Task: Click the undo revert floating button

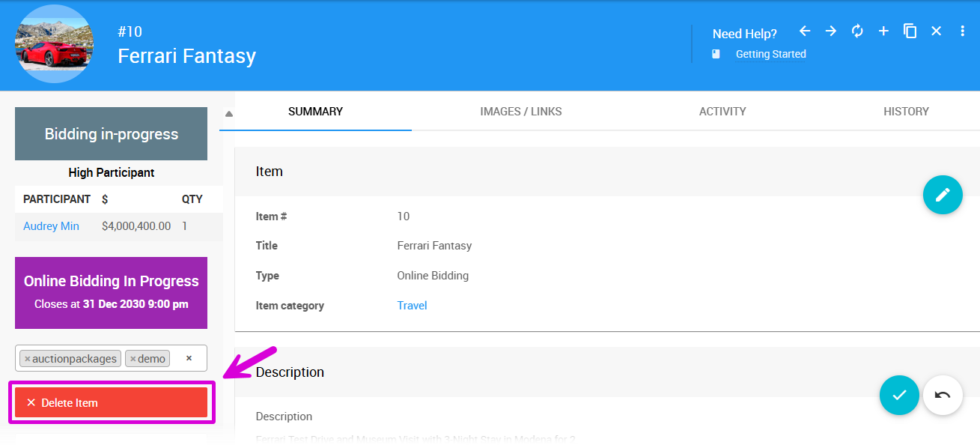Action: (943, 395)
